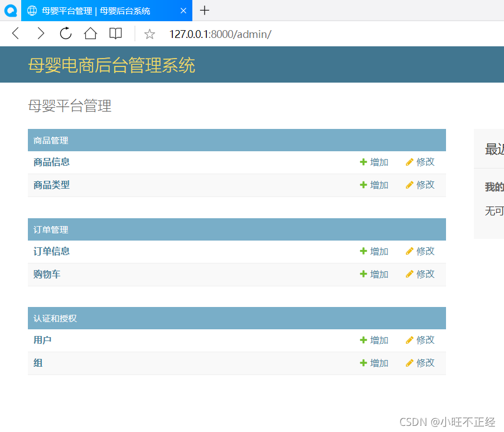
Task: Open the browser home page icon
Action: tap(90, 33)
